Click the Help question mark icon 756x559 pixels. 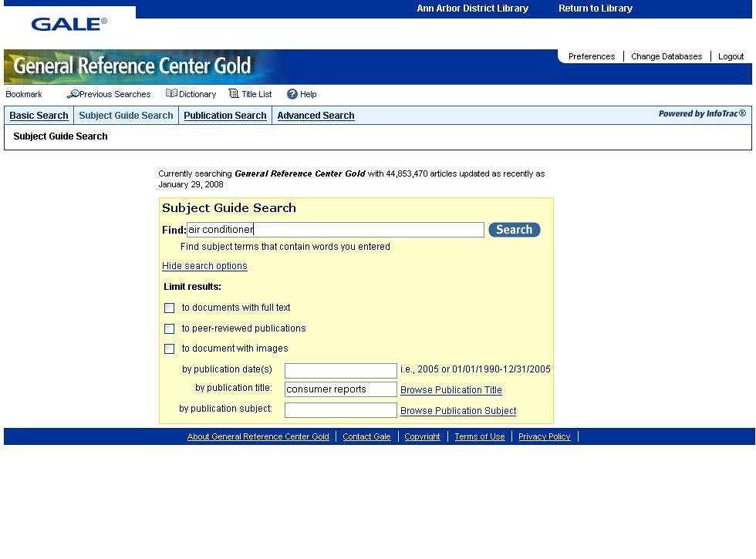292,94
